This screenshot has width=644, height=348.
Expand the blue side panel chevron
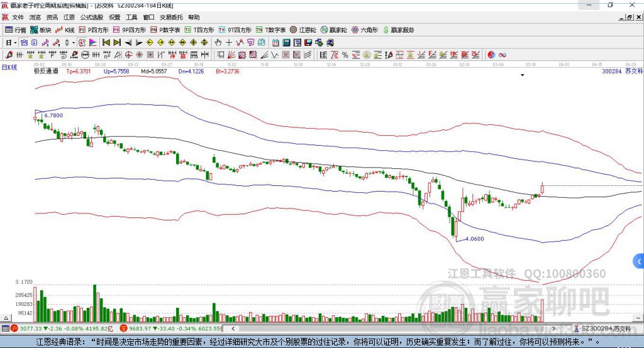pos(639,261)
